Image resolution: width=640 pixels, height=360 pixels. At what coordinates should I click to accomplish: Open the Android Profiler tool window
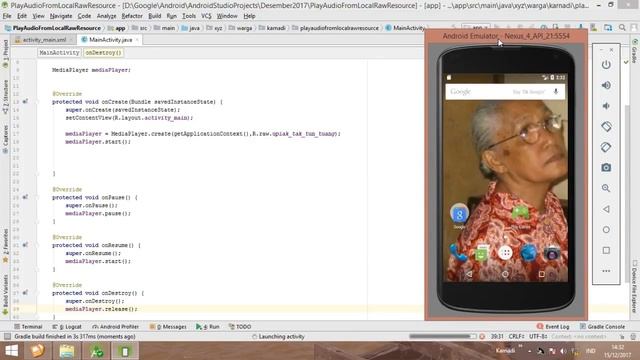[116, 327]
